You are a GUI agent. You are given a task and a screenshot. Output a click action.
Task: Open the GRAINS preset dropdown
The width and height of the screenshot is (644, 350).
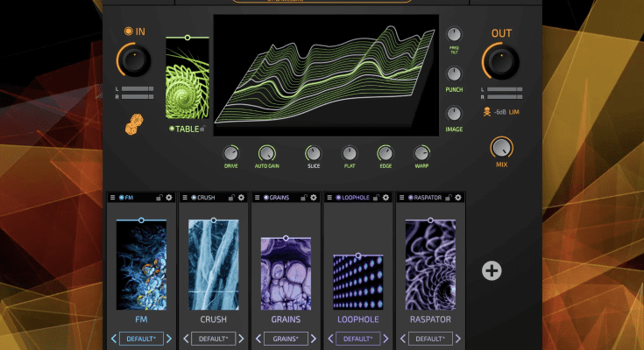[x=286, y=339]
